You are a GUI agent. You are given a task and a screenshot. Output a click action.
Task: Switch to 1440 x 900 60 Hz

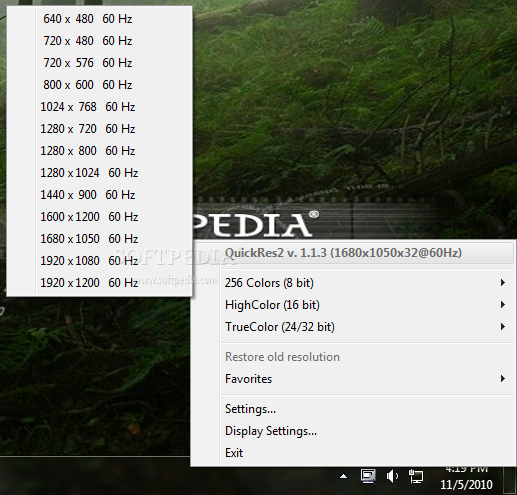[x=99, y=195]
